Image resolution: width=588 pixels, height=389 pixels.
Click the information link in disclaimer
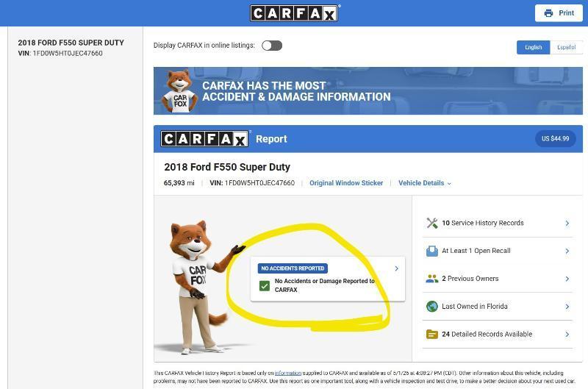click(287, 373)
